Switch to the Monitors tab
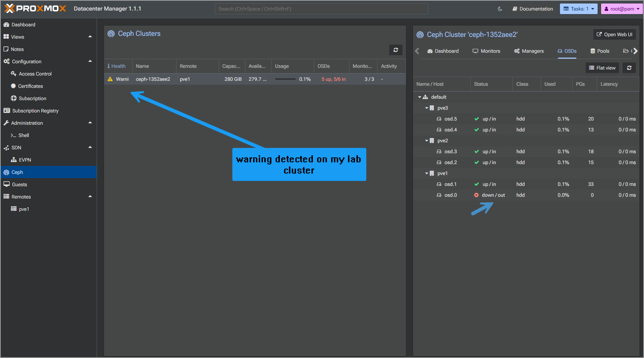 486,51
